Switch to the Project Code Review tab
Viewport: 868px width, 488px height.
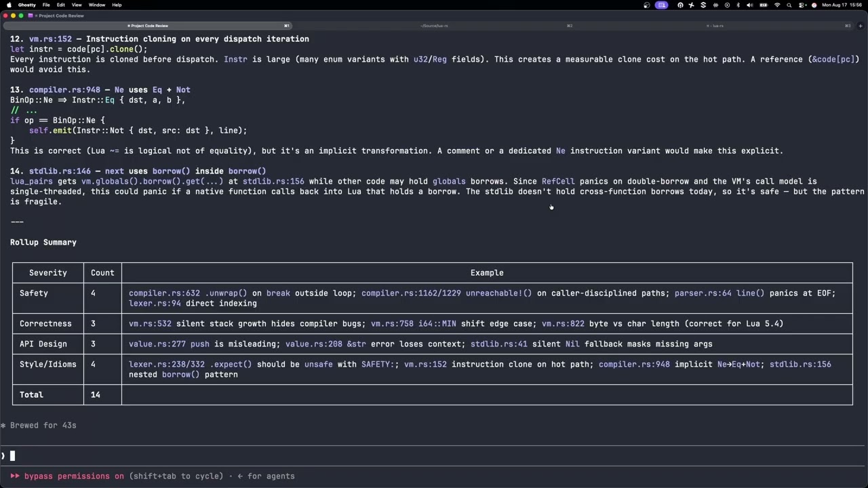click(x=148, y=26)
